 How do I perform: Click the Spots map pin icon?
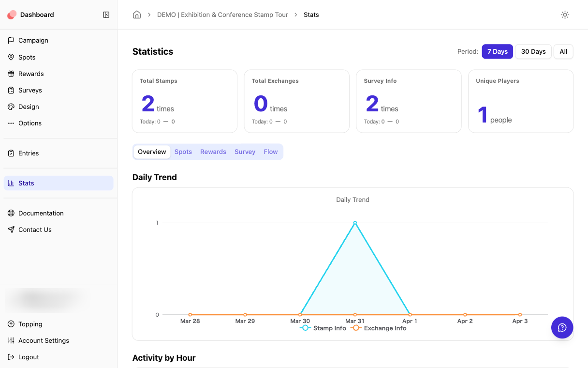[x=11, y=57]
